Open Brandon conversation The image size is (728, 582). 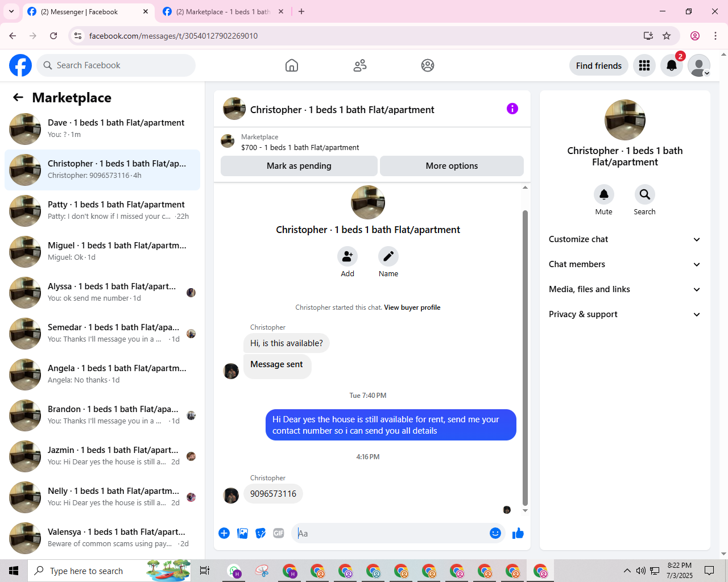102,415
